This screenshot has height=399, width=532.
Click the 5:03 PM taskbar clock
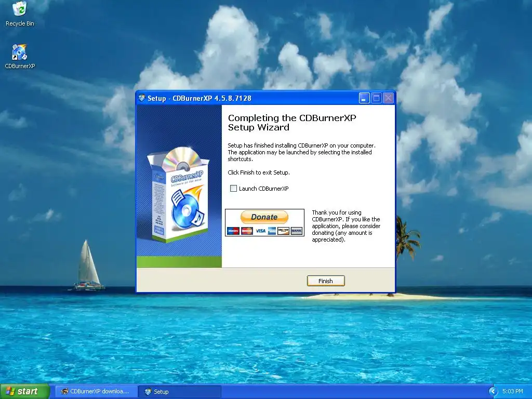(512, 392)
